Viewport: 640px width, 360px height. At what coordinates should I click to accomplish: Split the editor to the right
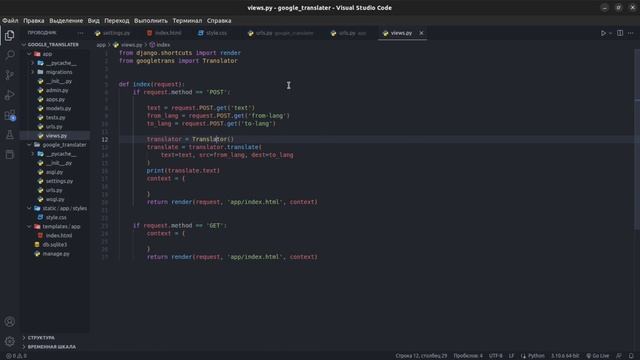620,33
